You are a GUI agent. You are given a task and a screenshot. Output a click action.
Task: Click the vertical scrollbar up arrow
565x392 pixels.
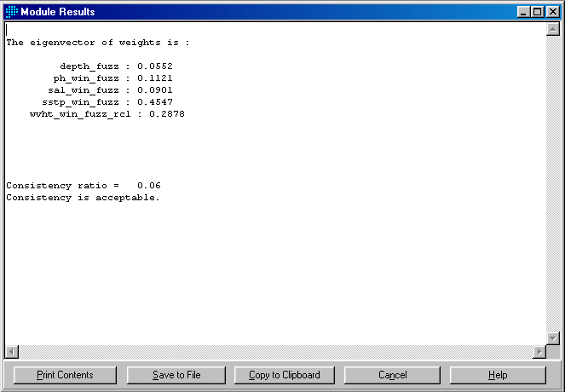point(552,30)
